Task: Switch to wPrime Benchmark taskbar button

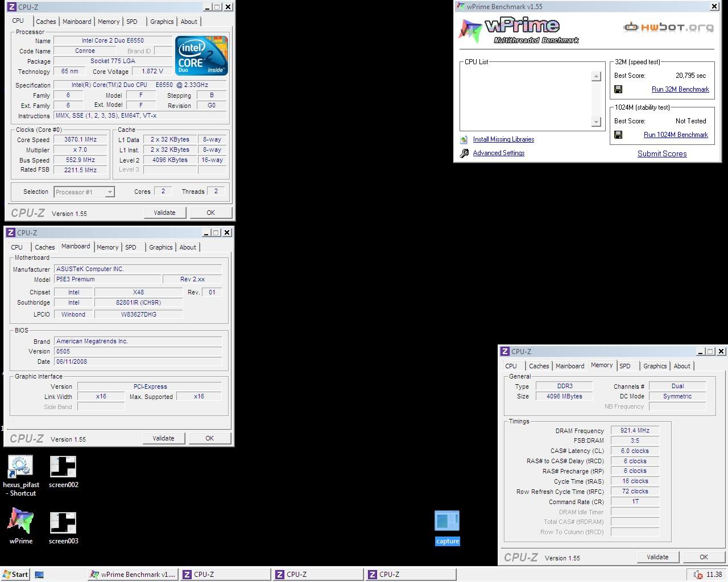Action: pyautogui.click(x=133, y=575)
